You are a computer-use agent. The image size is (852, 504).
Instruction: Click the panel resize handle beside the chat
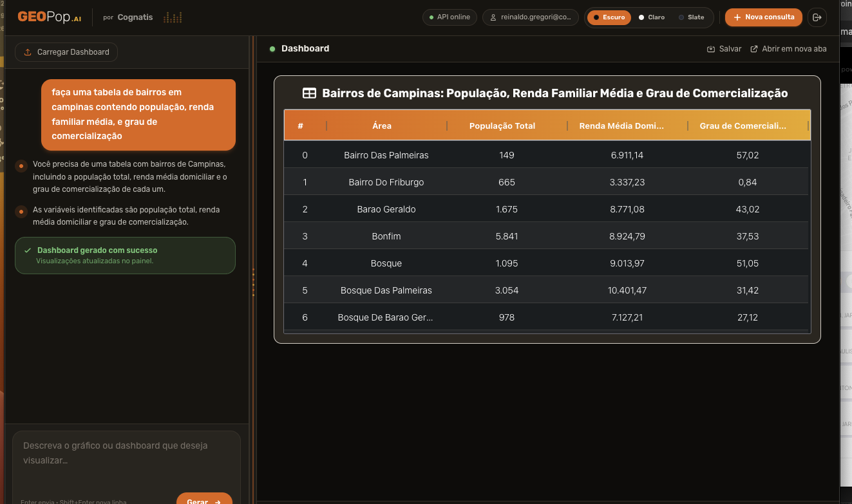coord(253,282)
